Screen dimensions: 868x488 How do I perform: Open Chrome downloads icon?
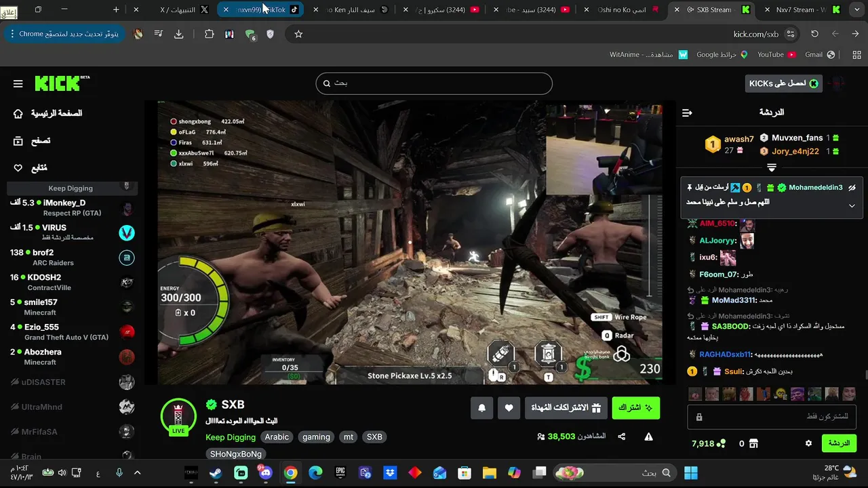(179, 34)
